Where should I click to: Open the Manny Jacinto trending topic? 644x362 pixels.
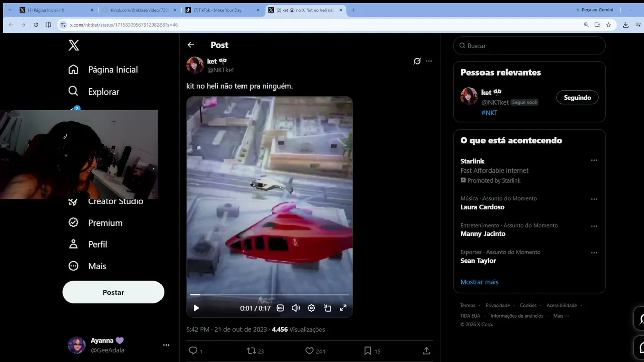pyautogui.click(x=483, y=234)
